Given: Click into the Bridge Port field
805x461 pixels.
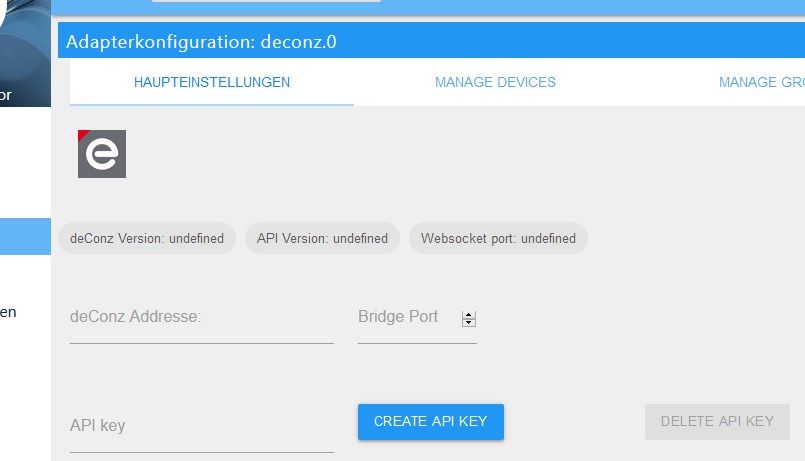Looking at the screenshot, I should (x=406, y=318).
